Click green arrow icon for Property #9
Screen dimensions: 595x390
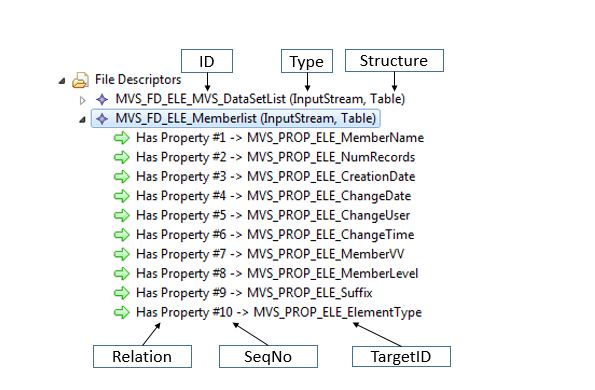click(x=122, y=292)
